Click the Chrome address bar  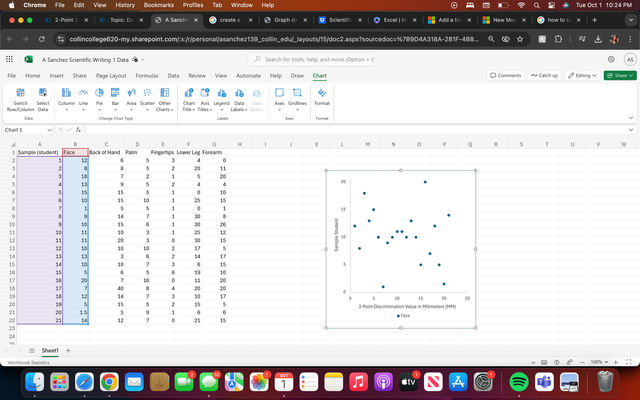tap(273, 39)
